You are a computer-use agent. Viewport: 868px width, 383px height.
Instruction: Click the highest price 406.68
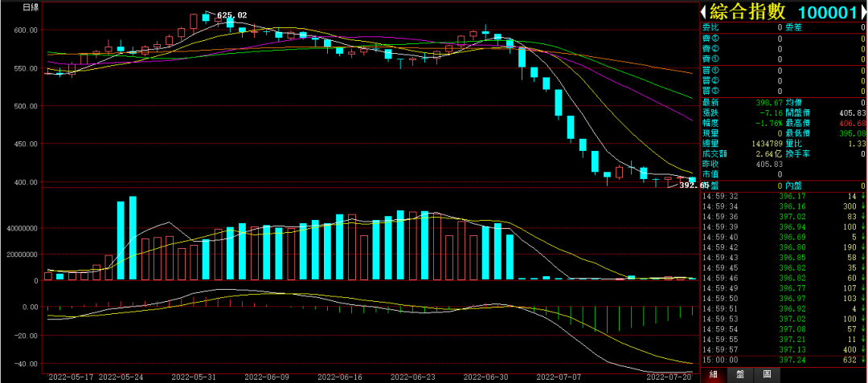coord(852,123)
